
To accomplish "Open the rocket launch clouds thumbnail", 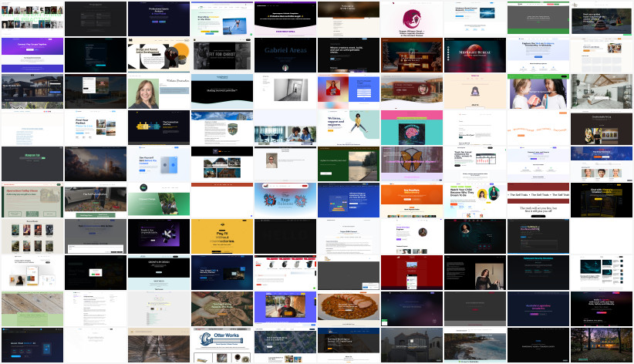I will [96, 163].
